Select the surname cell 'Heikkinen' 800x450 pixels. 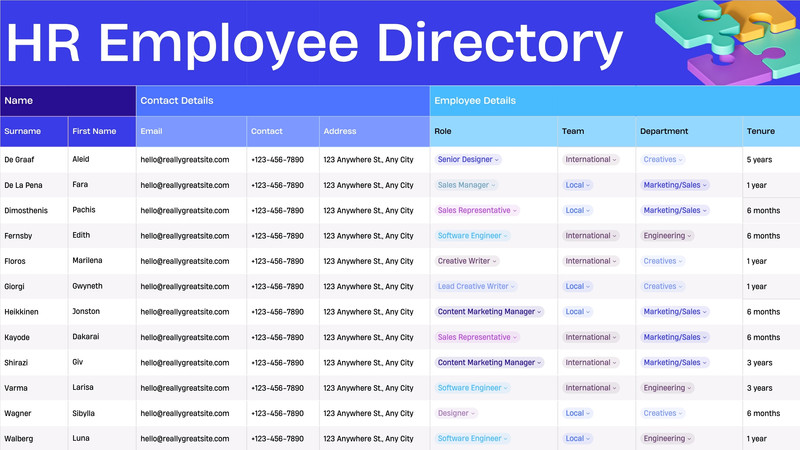(34, 312)
